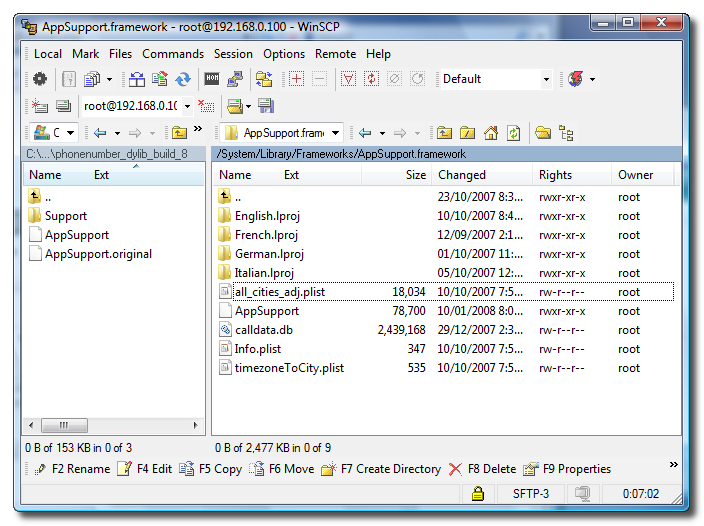Open the Remote menu

point(335,54)
